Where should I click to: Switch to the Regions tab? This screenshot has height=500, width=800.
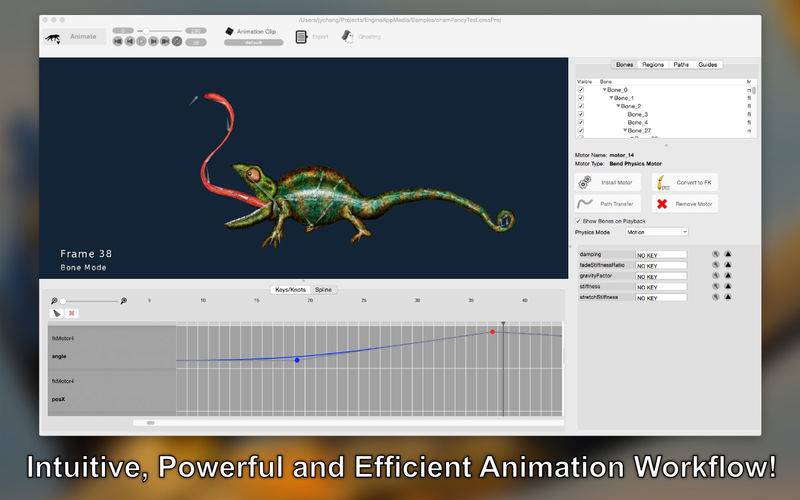coord(653,64)
